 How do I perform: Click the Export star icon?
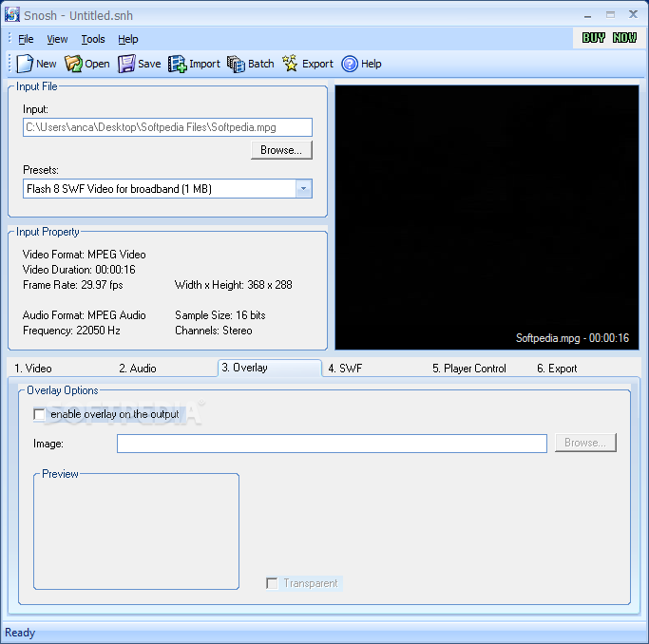point(290,64)
